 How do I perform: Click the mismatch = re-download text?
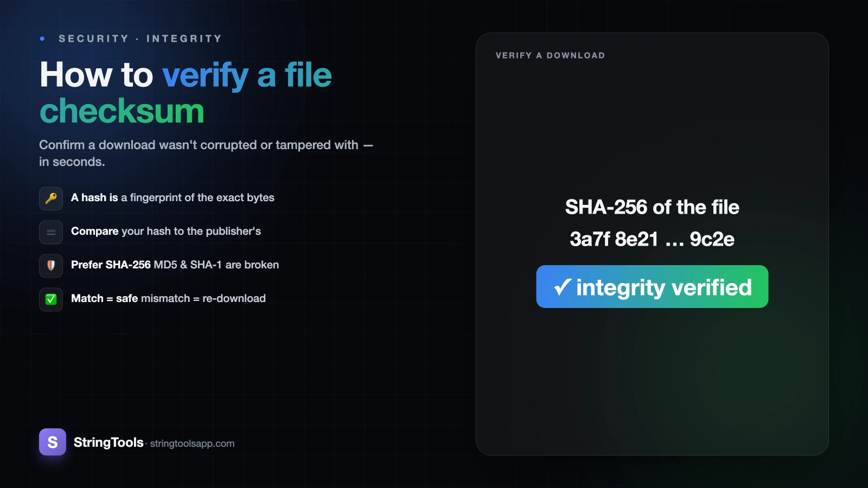click(x=203, y=298)
